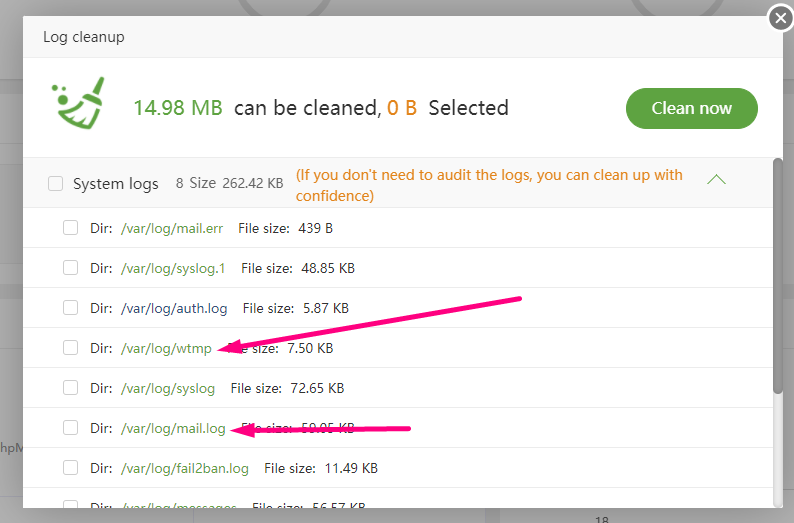
Task: Collapse the System logs section
Action: pyautogui.click(x=716, y=180)
